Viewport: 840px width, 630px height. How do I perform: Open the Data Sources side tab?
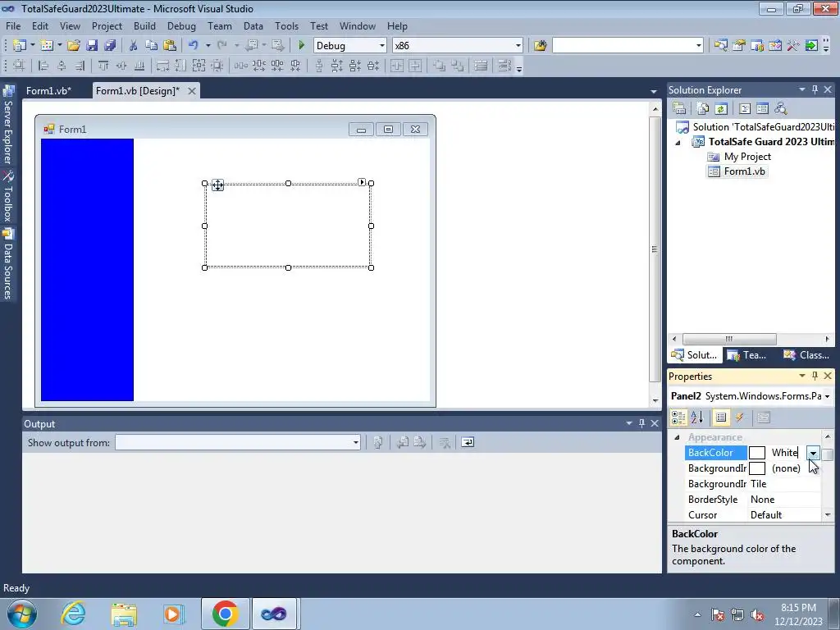[8, 265]
